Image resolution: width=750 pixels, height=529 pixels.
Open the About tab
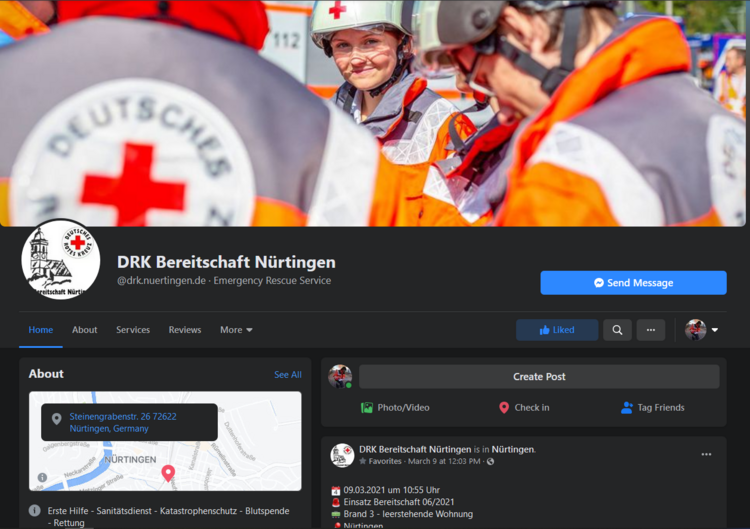(x=85, y=330)
